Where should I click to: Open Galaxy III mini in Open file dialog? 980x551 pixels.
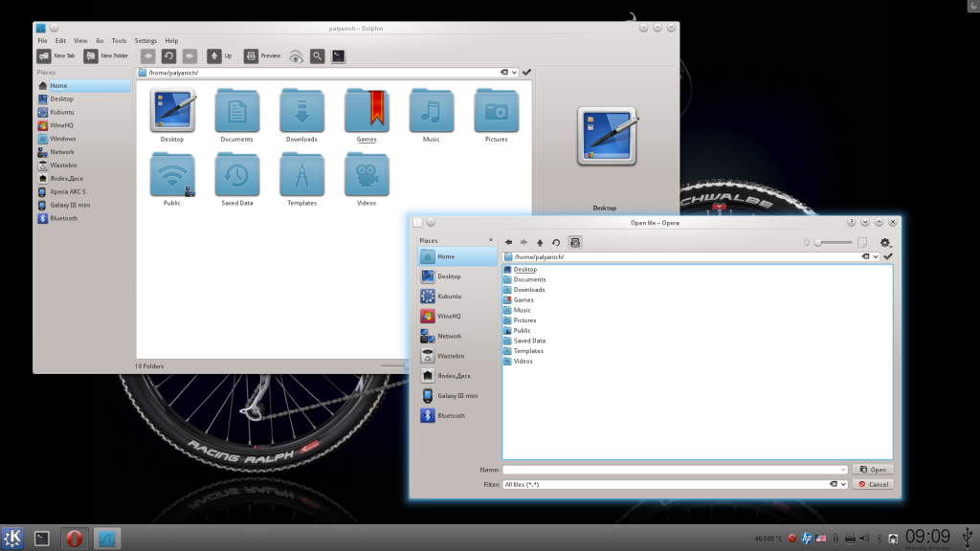coord(457,395)
